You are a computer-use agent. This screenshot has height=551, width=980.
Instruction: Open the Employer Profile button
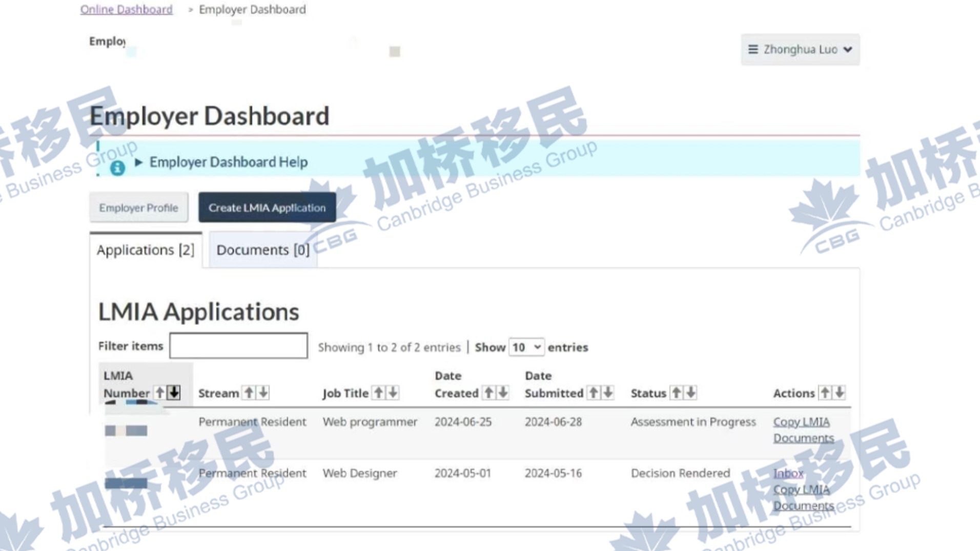pos(138,208)
